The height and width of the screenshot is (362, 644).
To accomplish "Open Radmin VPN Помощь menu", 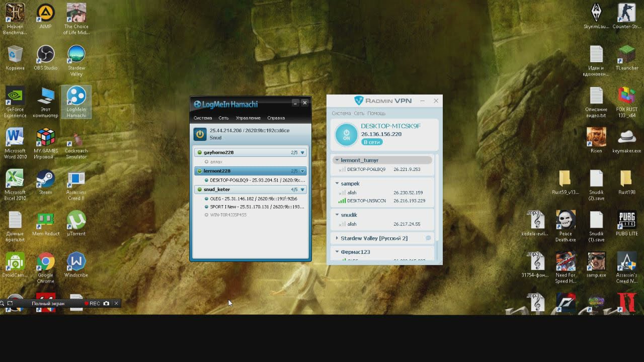I will pos(376,113).
